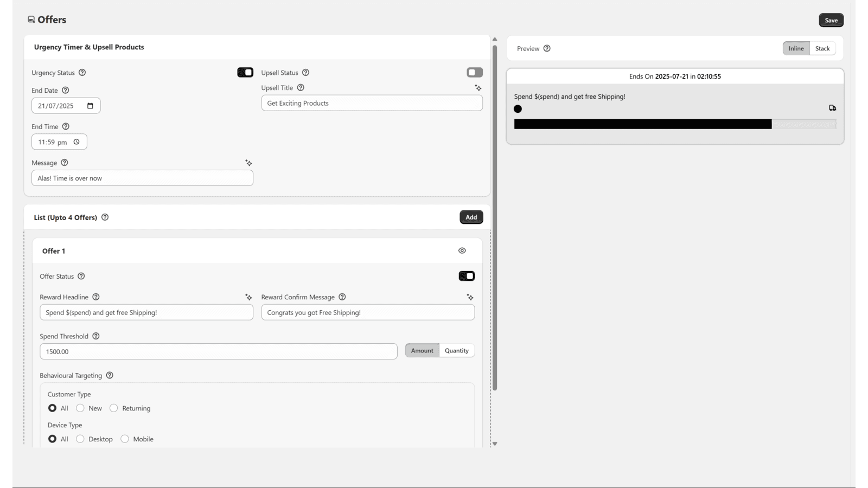The image size is (868, 488).
Task: Switch preview to Stack layout
Action: [x=822, y=48]
